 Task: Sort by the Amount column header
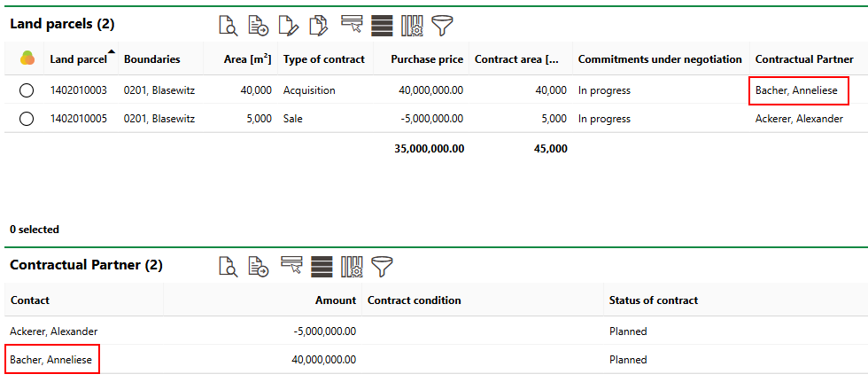(x=336, y=300)
